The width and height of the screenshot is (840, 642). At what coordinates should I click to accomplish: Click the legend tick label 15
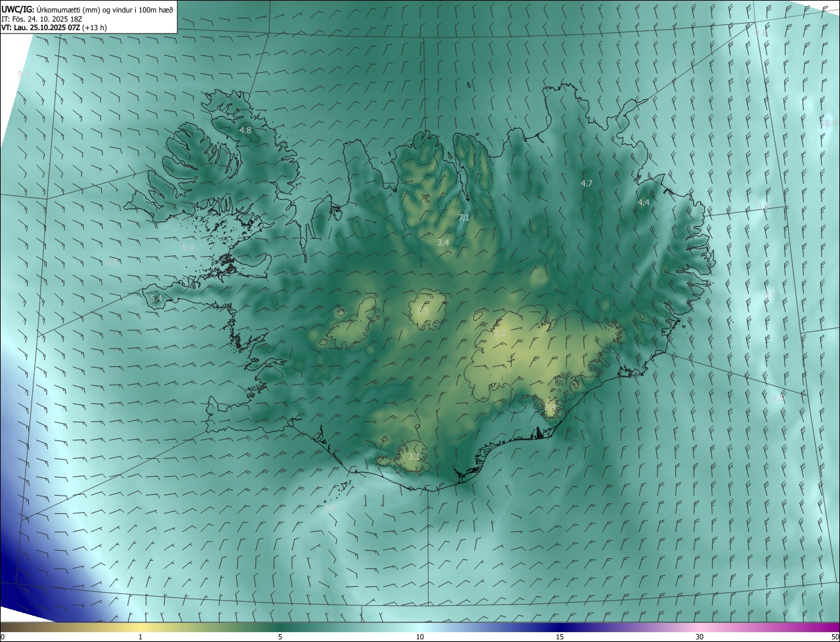[x=560, y=637]
